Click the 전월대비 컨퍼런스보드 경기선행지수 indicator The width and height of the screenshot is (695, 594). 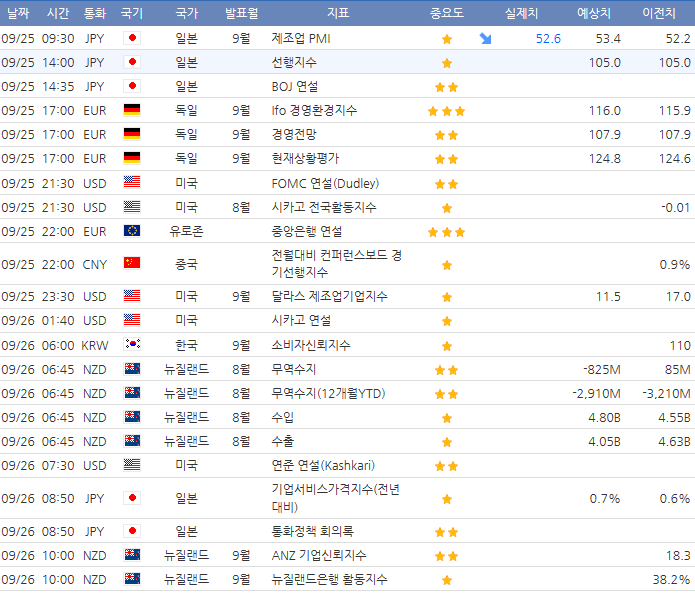(x=337, y=263)
